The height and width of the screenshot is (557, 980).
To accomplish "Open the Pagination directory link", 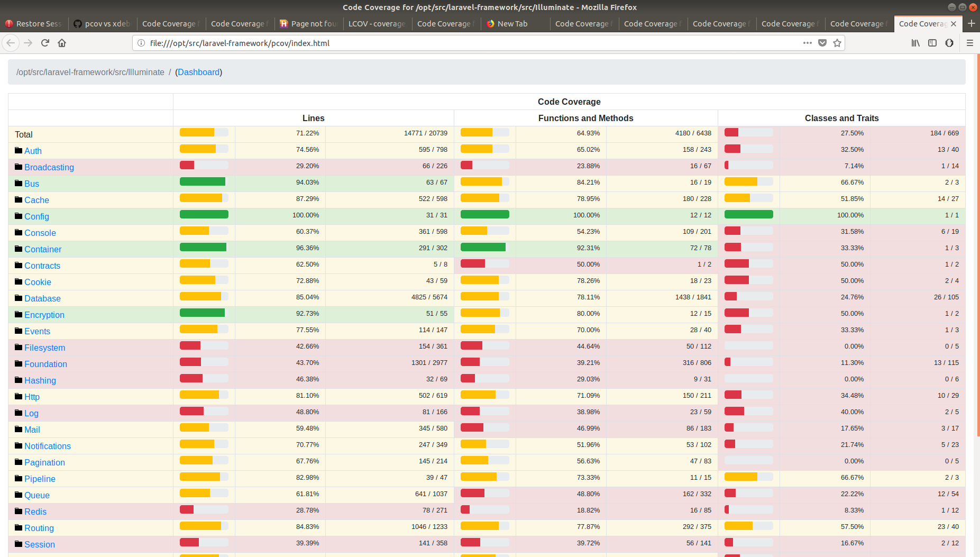I will [44, 462].
